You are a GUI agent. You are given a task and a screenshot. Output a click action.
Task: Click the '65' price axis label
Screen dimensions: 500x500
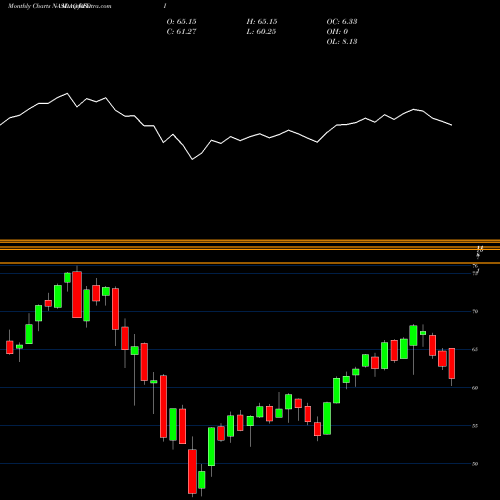pyautogui.click(x=475, y=349)
